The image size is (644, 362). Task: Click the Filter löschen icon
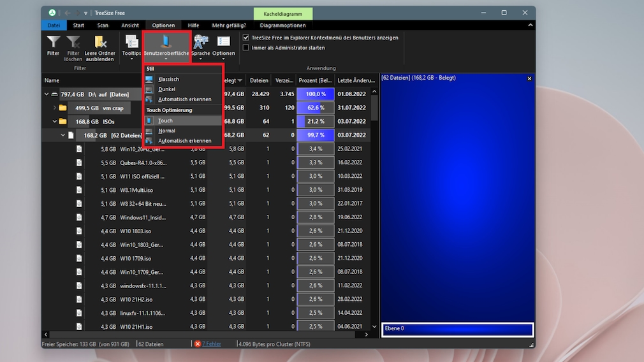(73, 43)
